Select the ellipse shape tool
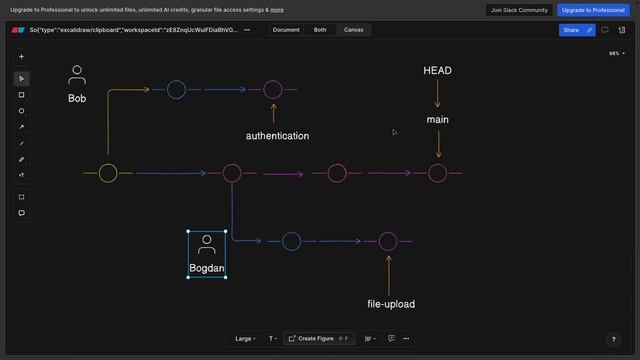 point(21,111)
